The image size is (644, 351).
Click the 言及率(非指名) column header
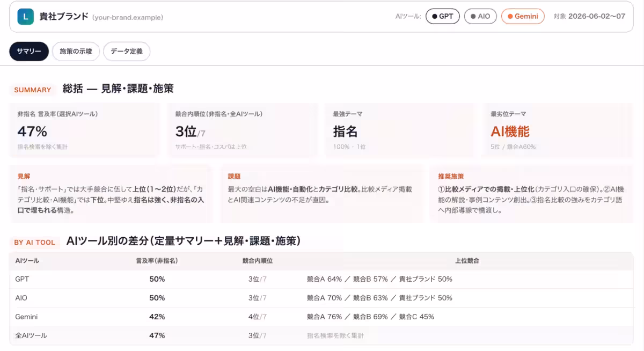pos(157,260)
